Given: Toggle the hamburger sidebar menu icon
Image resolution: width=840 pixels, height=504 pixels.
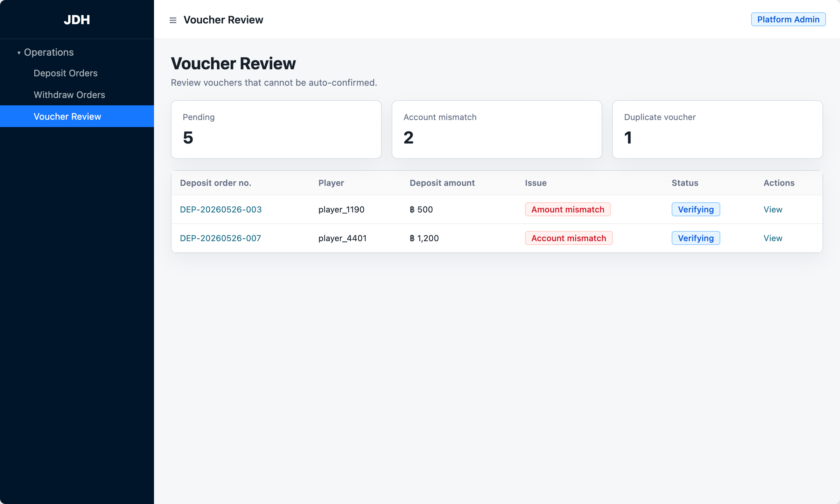Looking at the screenshot, I should pyautogui.click(x=173, y=20).
